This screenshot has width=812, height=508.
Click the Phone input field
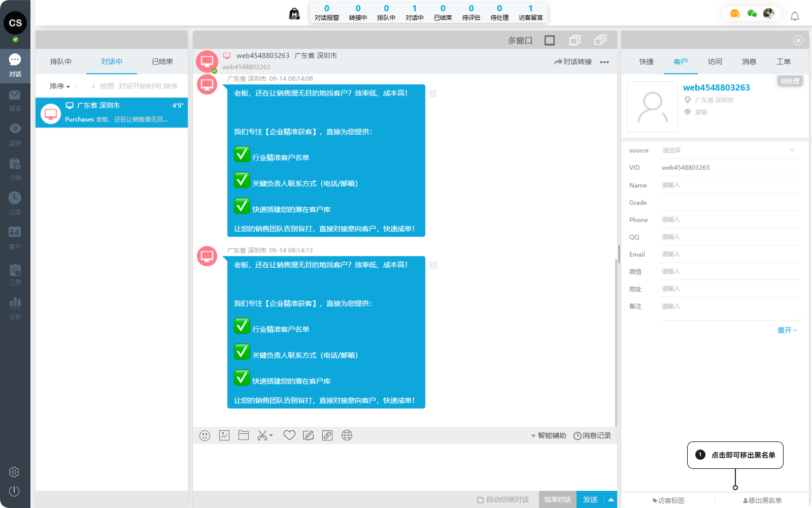(730, 220)
